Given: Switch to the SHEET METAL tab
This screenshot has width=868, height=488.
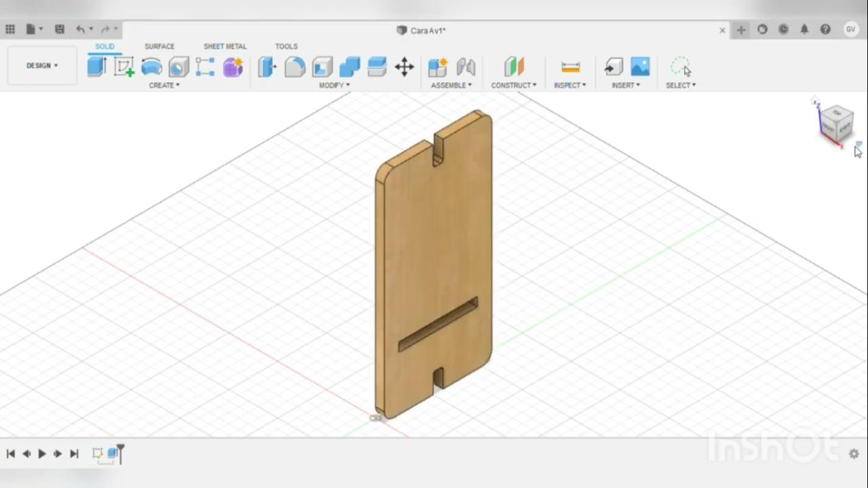Looking at the screenshot, I should pos(225,46).
